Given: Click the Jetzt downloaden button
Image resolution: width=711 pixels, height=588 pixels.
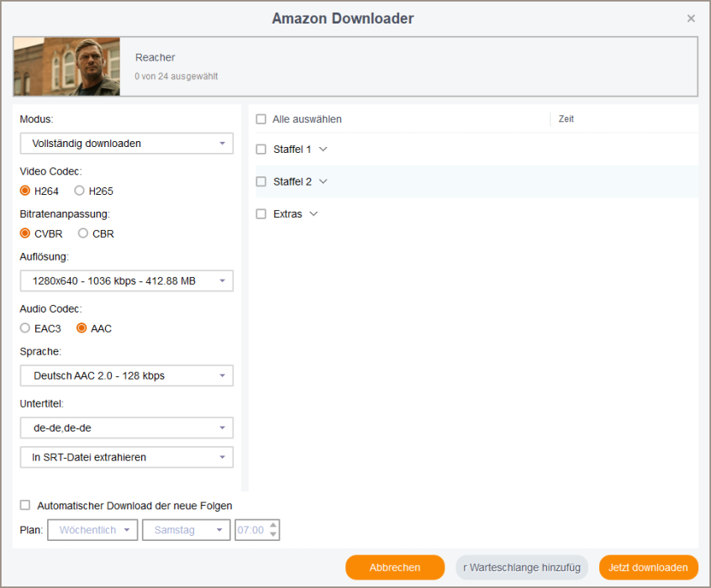Looking at the screenshot, I should (x=648, y=568).
